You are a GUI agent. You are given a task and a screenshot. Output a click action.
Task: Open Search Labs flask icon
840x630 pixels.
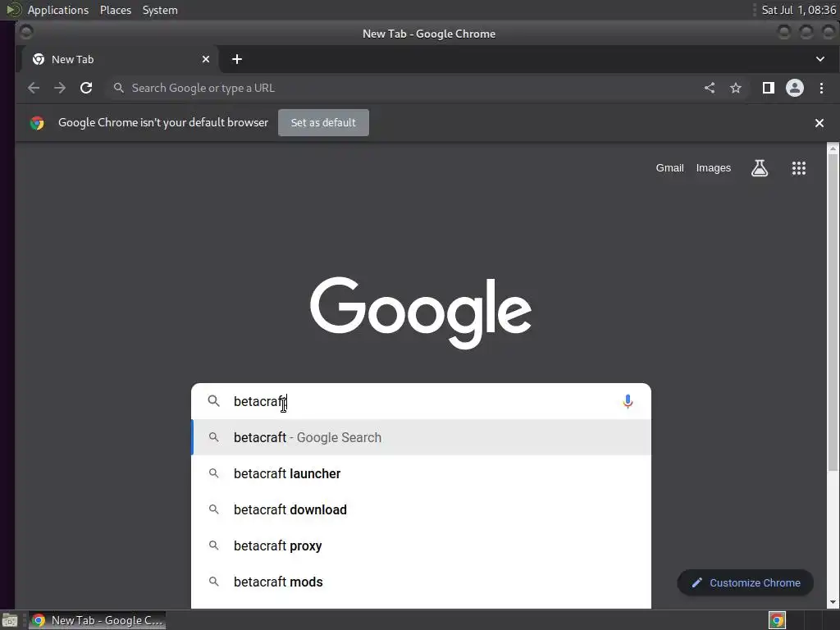pyautogui.click(x=759, y=168)
